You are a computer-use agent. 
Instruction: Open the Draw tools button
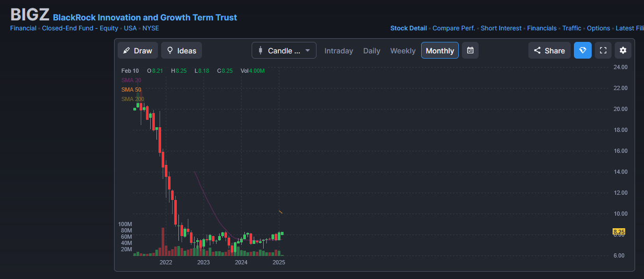click(x=138, y=51)
